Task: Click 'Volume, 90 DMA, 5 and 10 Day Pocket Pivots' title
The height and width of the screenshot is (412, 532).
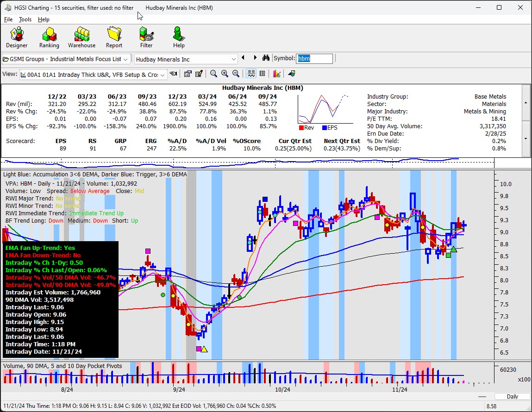Action: click(x=63, y=366)
